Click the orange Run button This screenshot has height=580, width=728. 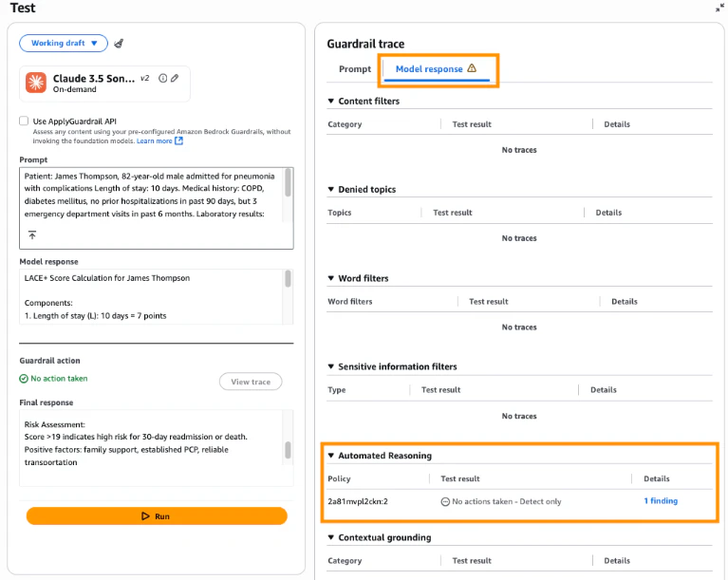157,515
